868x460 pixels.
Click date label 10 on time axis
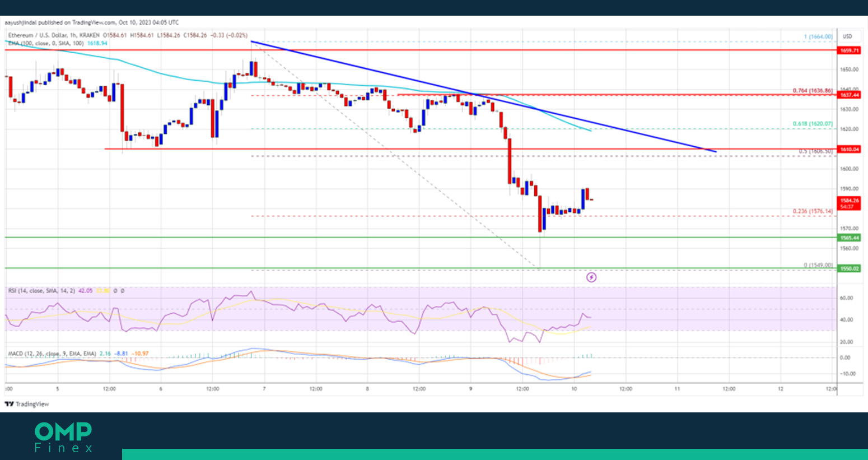coord(574,389)
